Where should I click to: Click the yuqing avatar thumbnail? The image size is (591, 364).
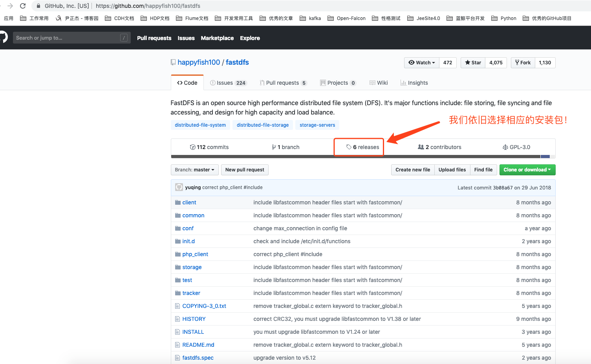point(179,187)
